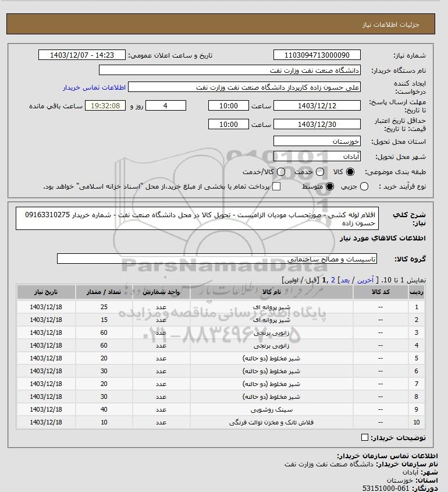Click the need date in row 6

point(46,371)
